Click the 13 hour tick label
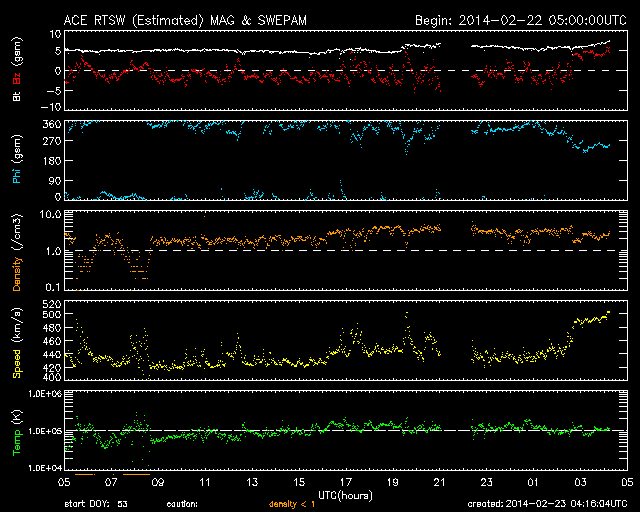The height and width of the screenshot is (512, 640). pos(251,482)
